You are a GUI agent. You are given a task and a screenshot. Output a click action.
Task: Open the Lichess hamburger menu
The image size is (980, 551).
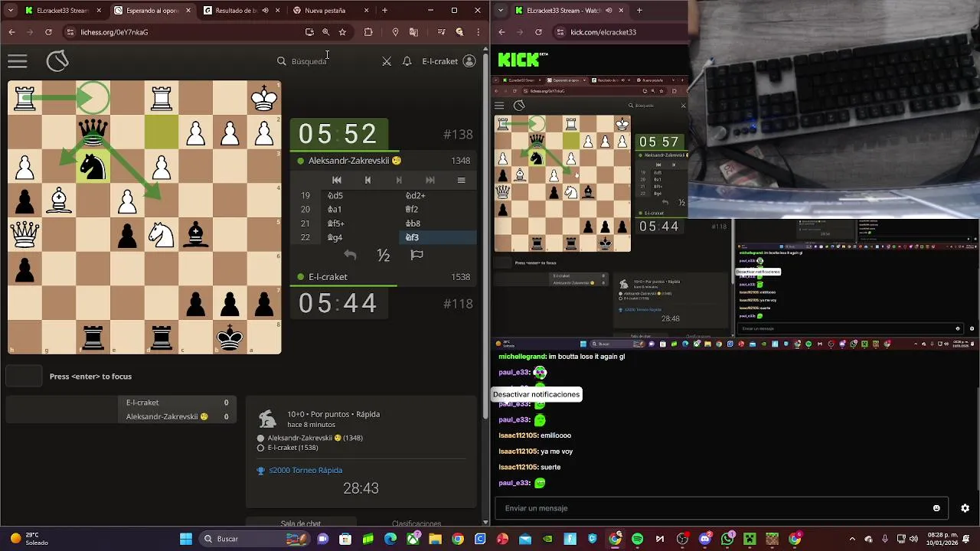click(18, 61)
